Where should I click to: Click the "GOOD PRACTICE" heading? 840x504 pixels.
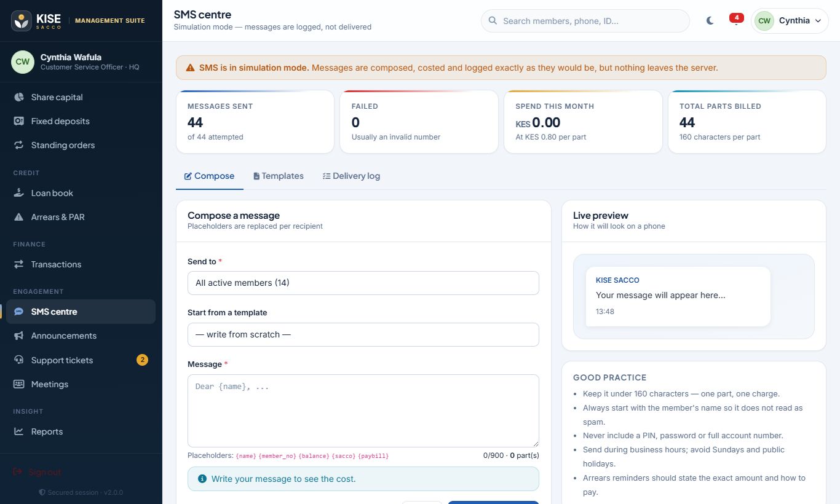tap(610, 377)
